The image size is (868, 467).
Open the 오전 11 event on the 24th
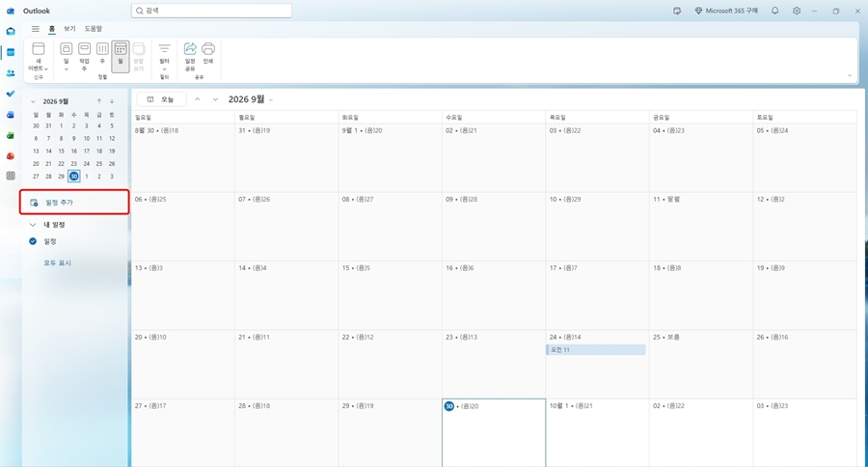pos(596,349)
